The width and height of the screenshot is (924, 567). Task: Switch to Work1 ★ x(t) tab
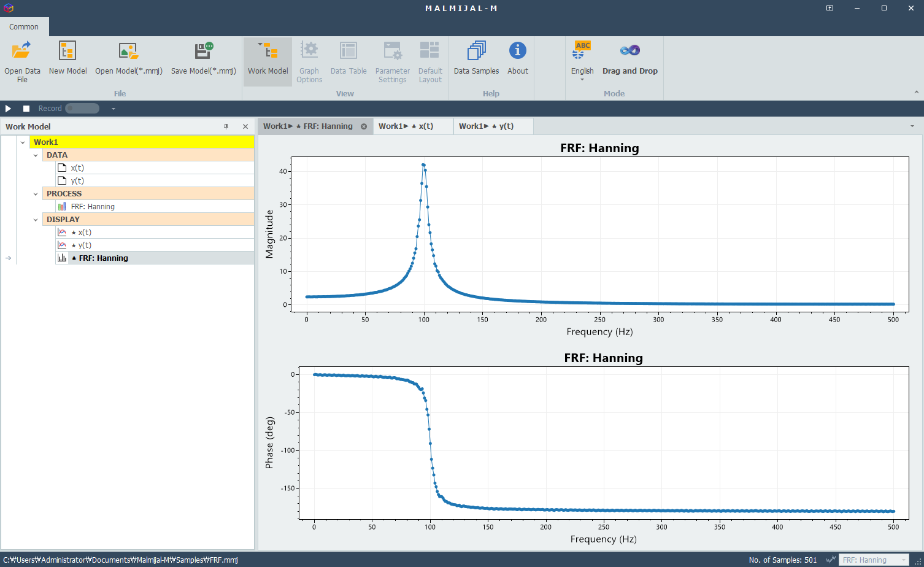[413, 126]
